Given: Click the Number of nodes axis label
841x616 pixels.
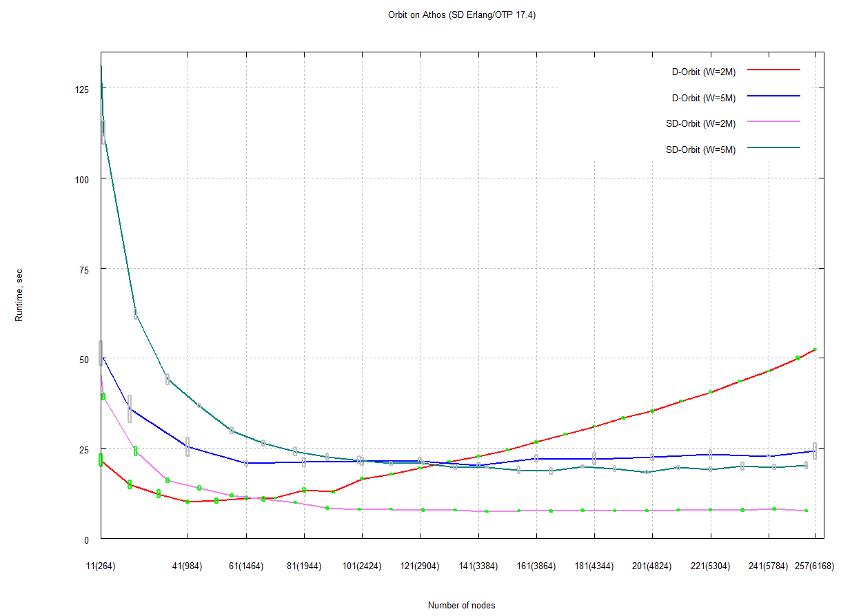Looking at the screenshot, I should coord(461,606).
